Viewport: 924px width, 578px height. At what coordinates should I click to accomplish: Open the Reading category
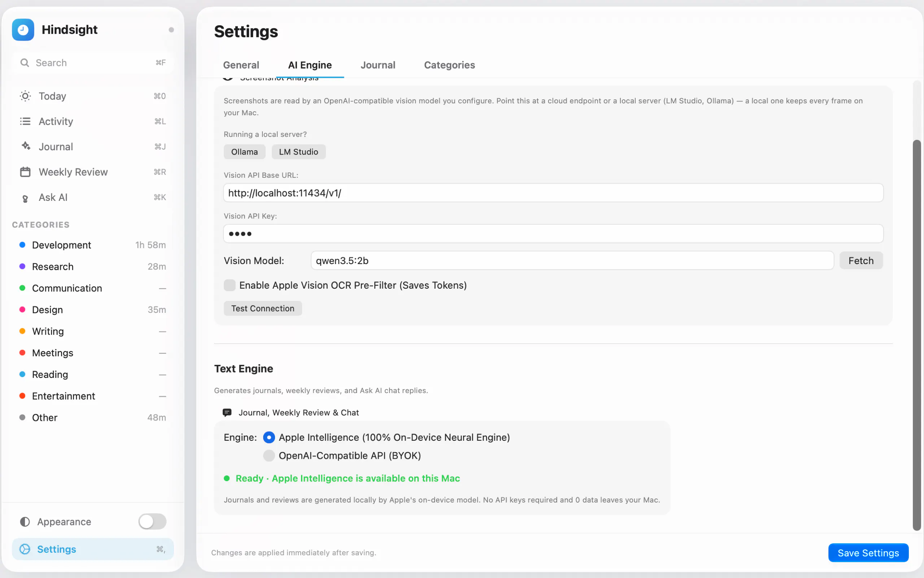[x=92, y=375]
